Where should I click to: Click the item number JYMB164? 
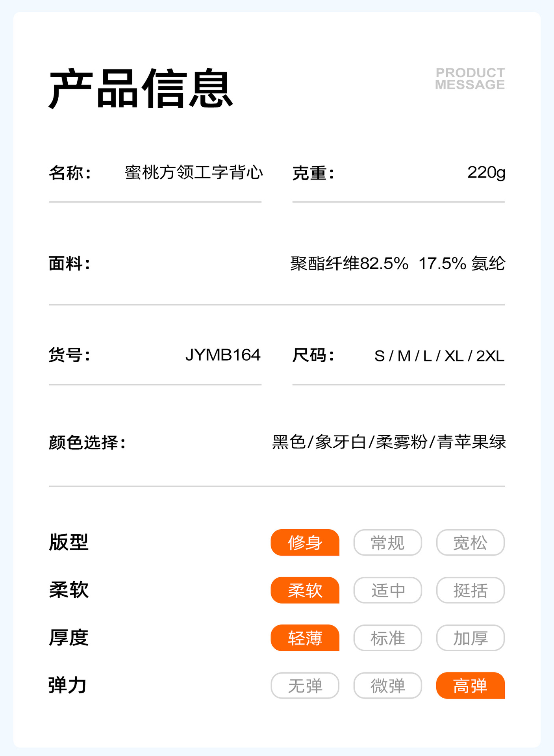223,355
